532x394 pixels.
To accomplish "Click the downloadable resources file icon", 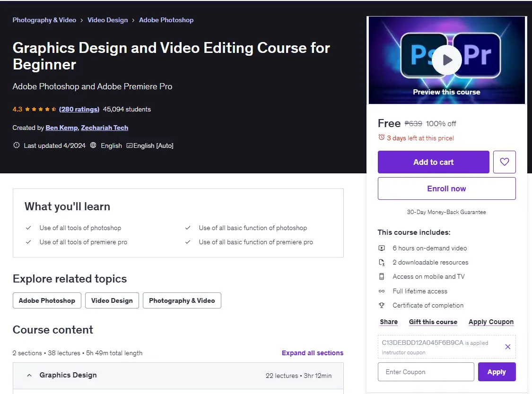I will click(382, 263).
